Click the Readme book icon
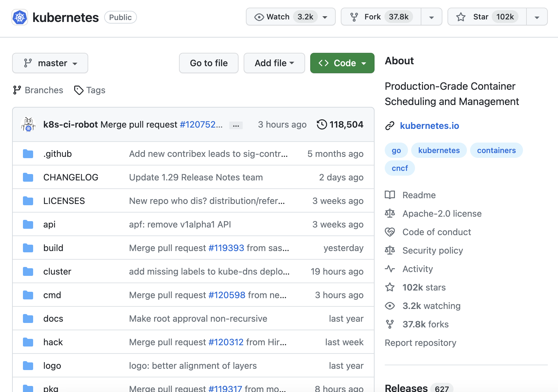This screenshot has height=392, width=558. 390,195
